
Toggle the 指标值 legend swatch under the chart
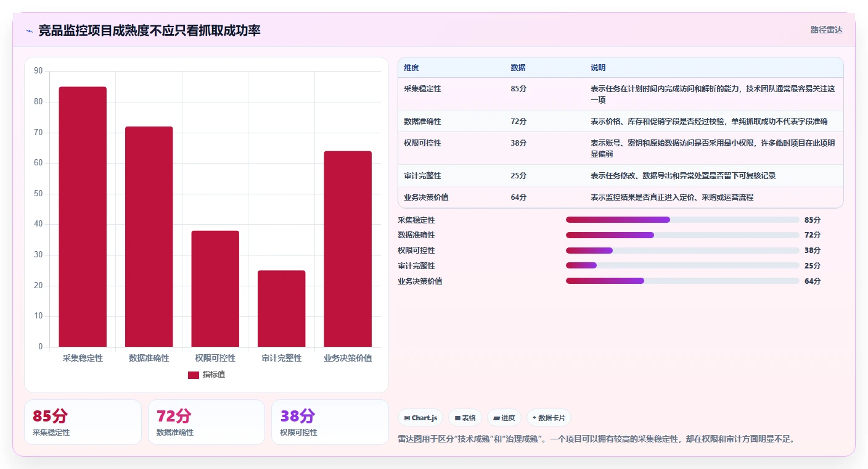[194, 375]
